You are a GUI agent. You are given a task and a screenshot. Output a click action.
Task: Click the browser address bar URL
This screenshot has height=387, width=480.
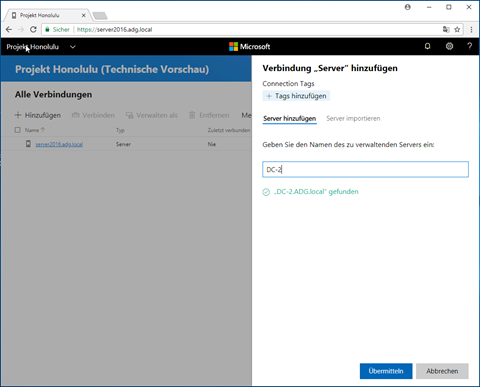(114, 29)
